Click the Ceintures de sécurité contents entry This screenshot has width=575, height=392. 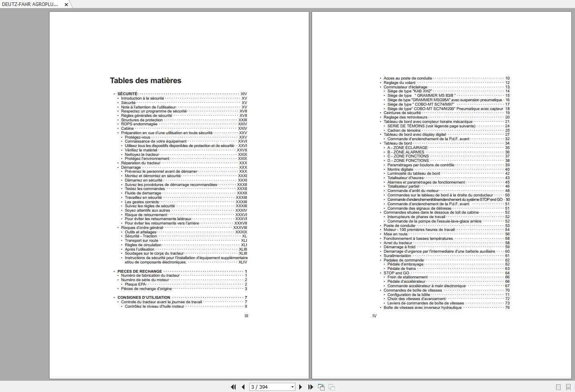click(402, 113)
